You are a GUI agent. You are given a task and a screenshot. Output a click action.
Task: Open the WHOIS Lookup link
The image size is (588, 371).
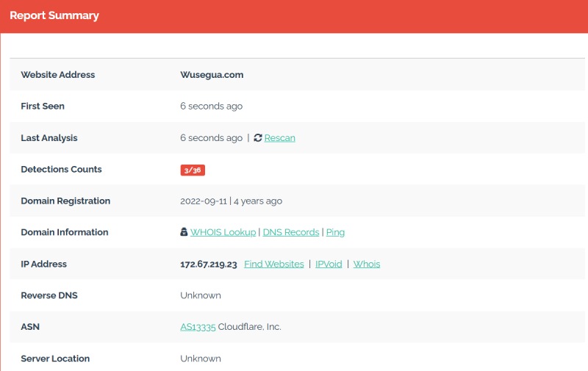[223, 232]
